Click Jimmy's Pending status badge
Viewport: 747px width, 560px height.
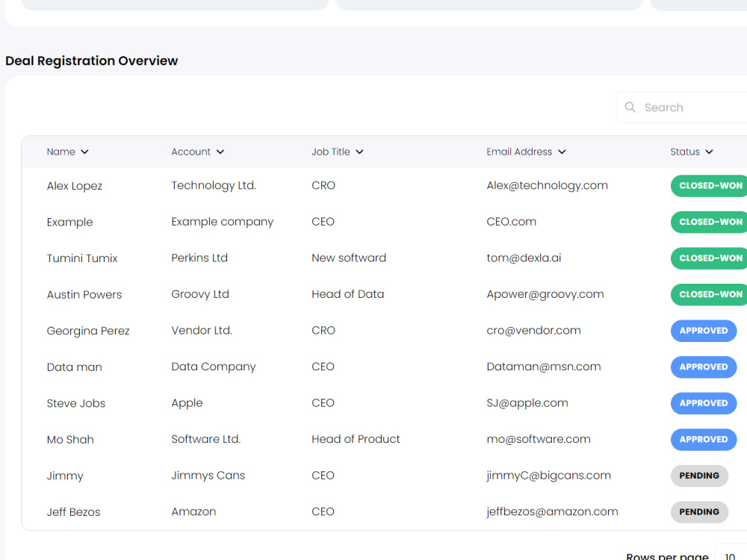pos(699,476)
